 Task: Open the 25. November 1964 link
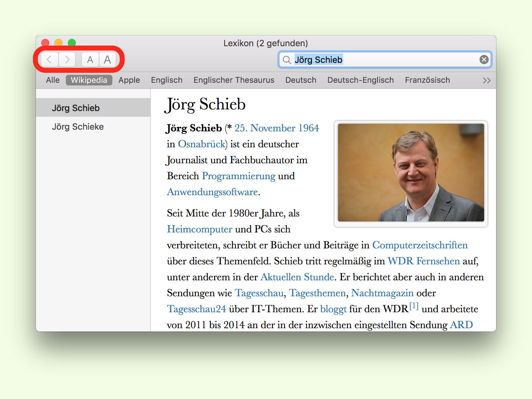(277, 128)
